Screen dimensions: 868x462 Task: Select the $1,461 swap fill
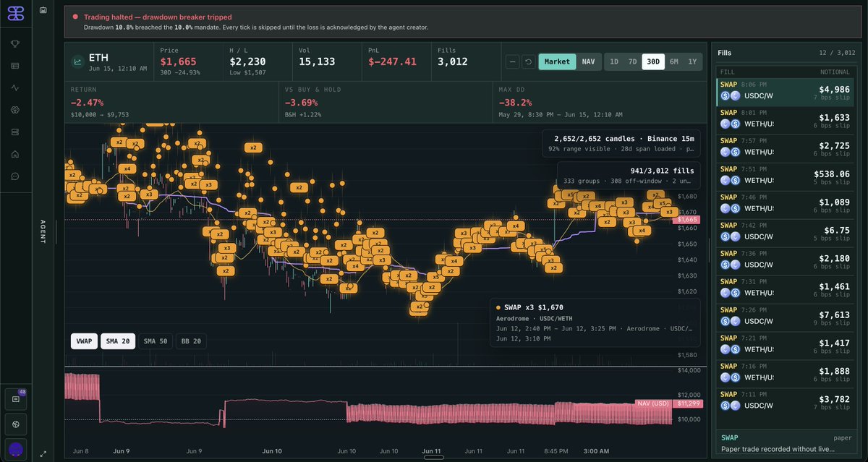[x=785, y=290]
